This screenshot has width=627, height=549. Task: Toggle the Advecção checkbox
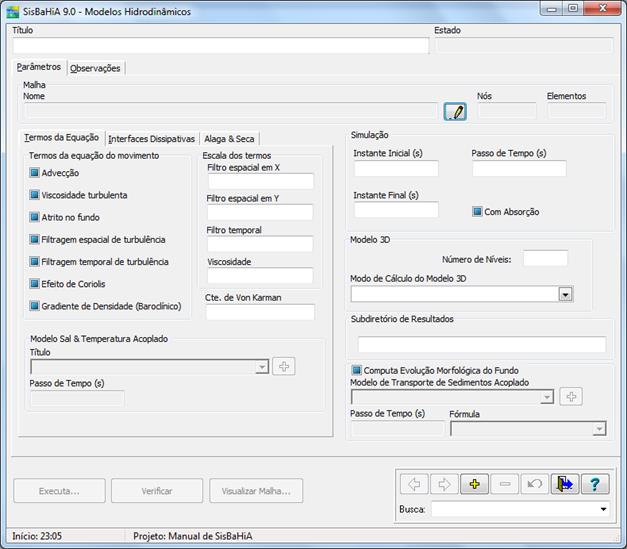[35, 173]
